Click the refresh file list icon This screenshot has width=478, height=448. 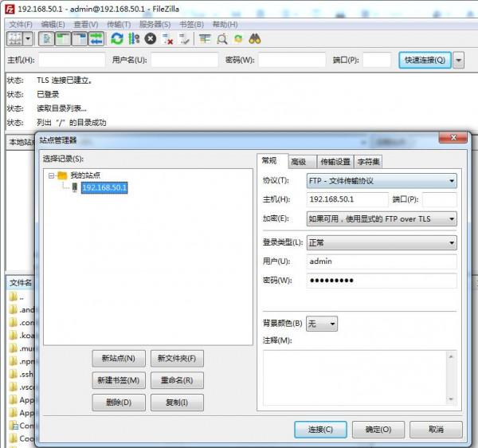(x=117, y=38)
